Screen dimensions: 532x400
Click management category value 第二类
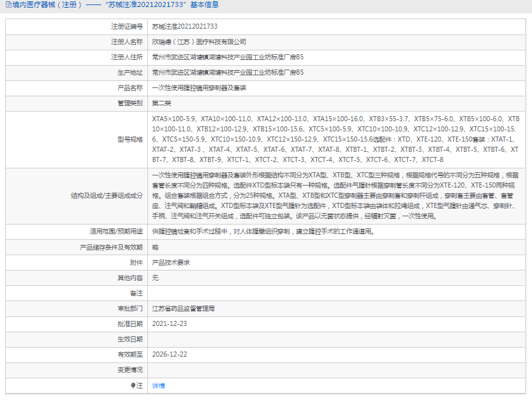coord(161,103)
